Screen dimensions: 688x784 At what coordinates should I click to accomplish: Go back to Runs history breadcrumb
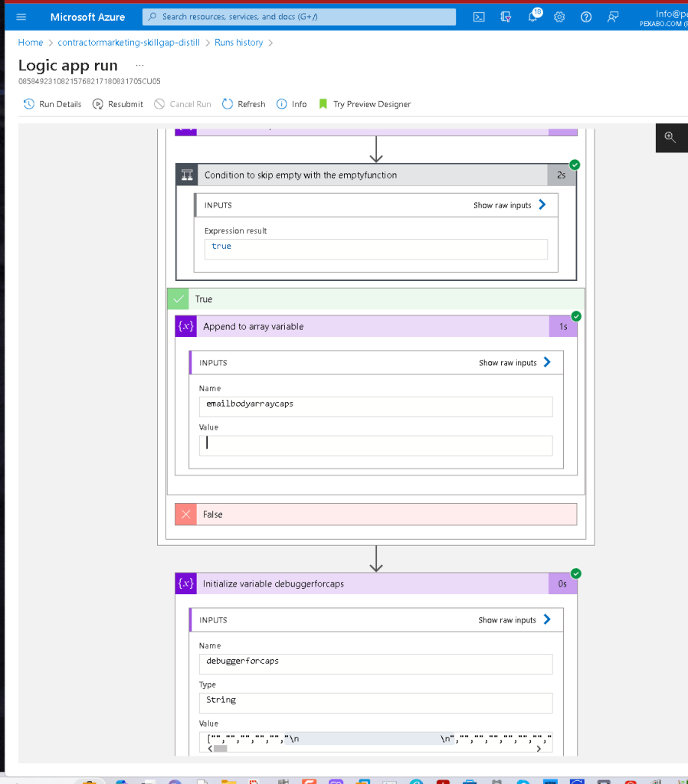239,43
